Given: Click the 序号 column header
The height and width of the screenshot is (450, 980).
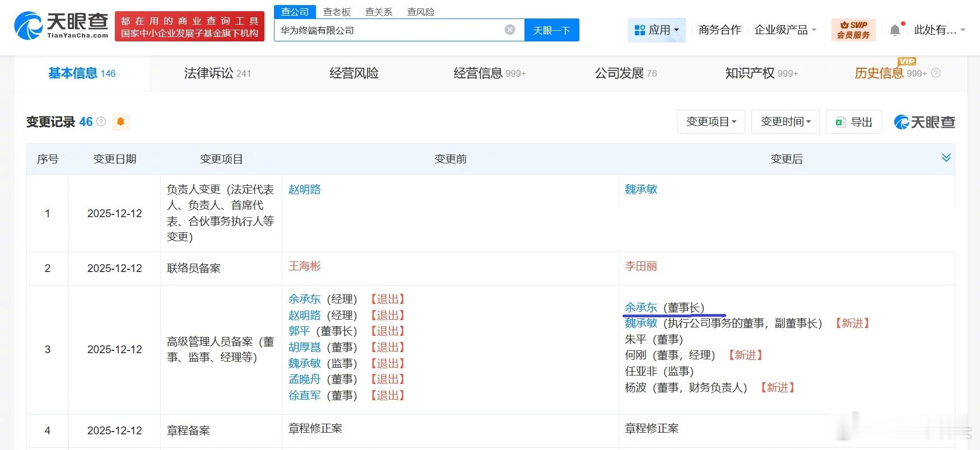Looking at the screenshot, I should point(48,159).
